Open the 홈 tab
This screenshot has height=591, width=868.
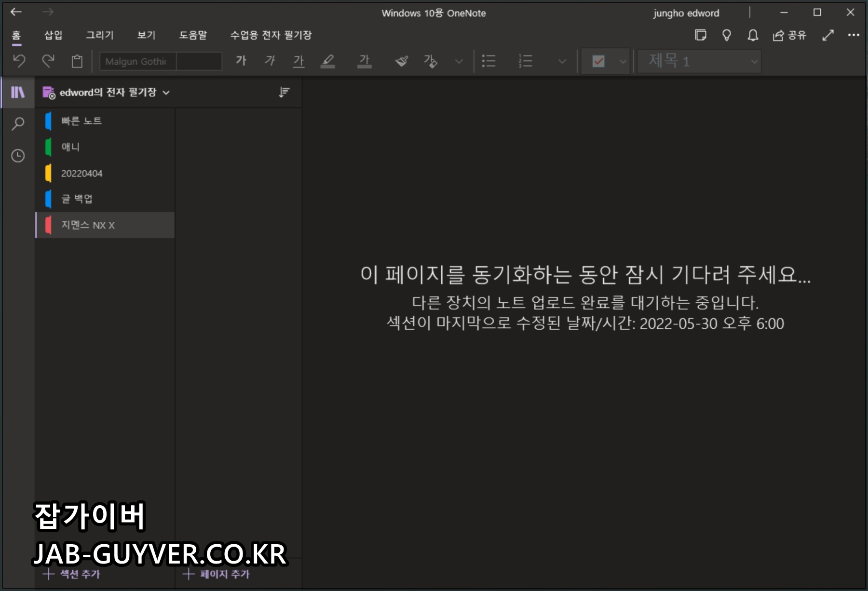[16, 35]
